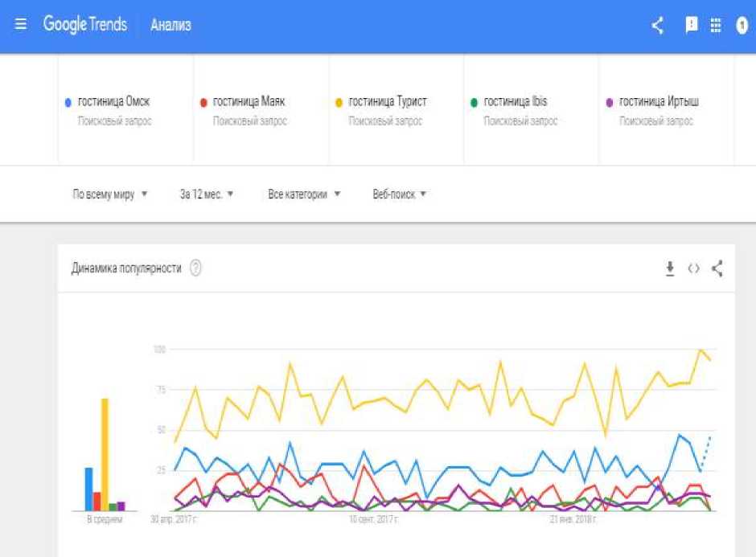756x557 pixels.
Task: Download the chart data as CSV
Action: coord(669,269)
